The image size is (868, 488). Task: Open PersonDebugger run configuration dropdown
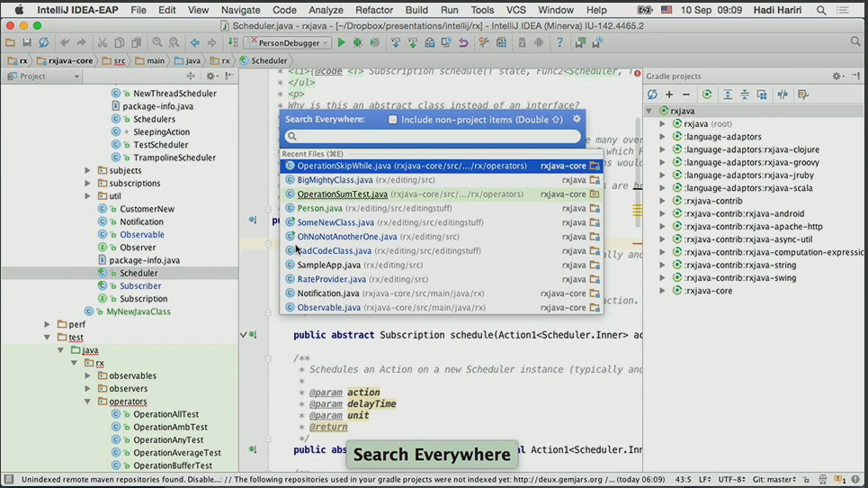pos(289,42)
